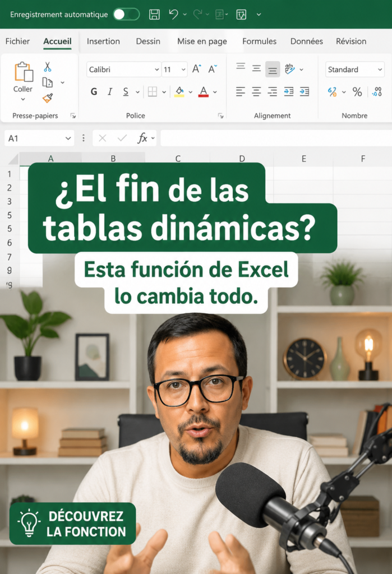
Task: Increase font size with larger A icon
Action: [x=197, y=69]
